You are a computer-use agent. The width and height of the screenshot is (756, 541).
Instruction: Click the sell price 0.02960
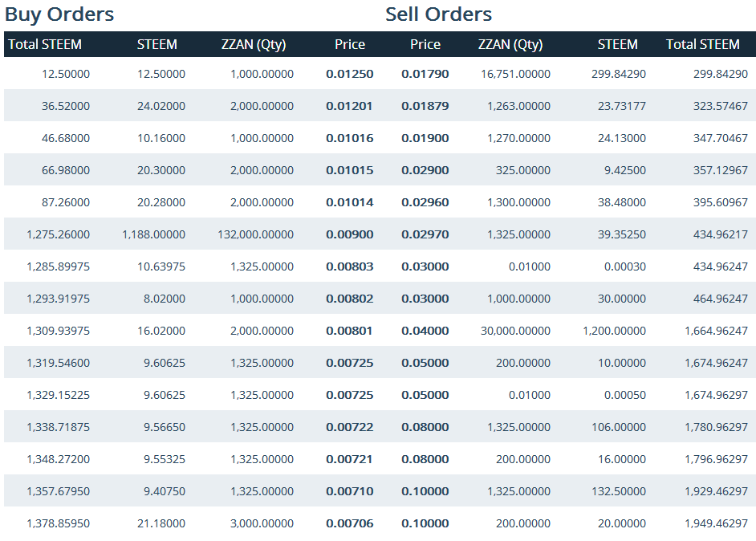point(425,202)
